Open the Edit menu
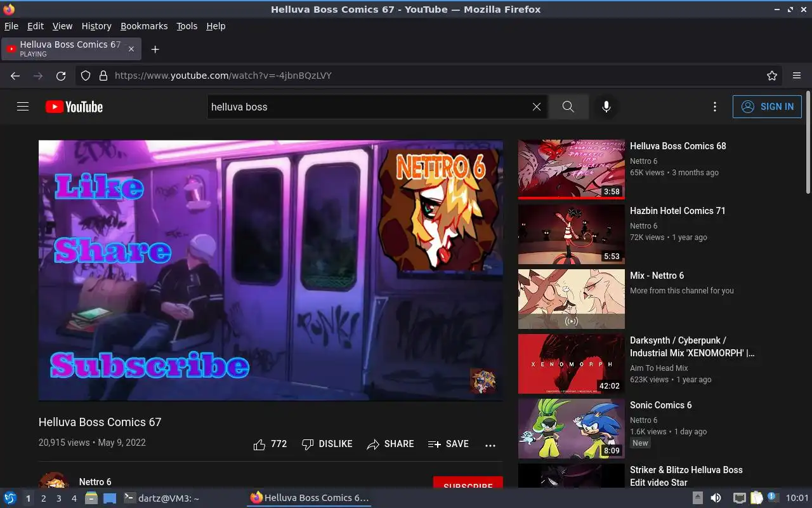 click(36, 26)
